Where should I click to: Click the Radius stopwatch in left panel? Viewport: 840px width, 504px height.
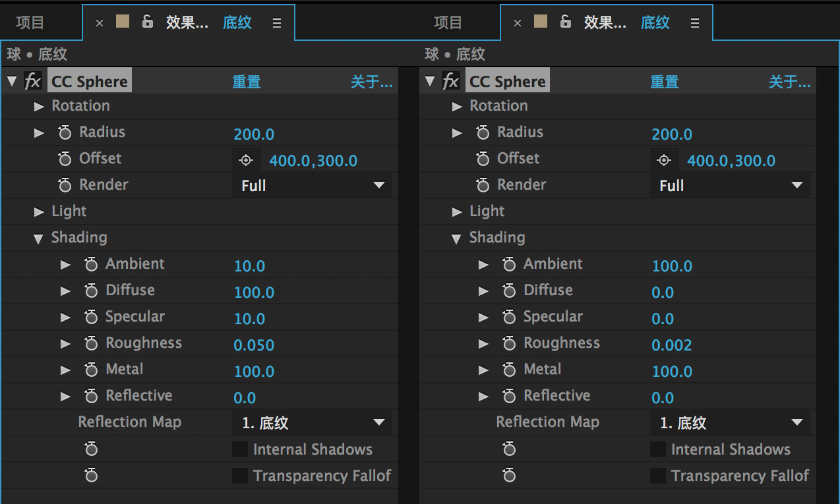coord(65,133)
